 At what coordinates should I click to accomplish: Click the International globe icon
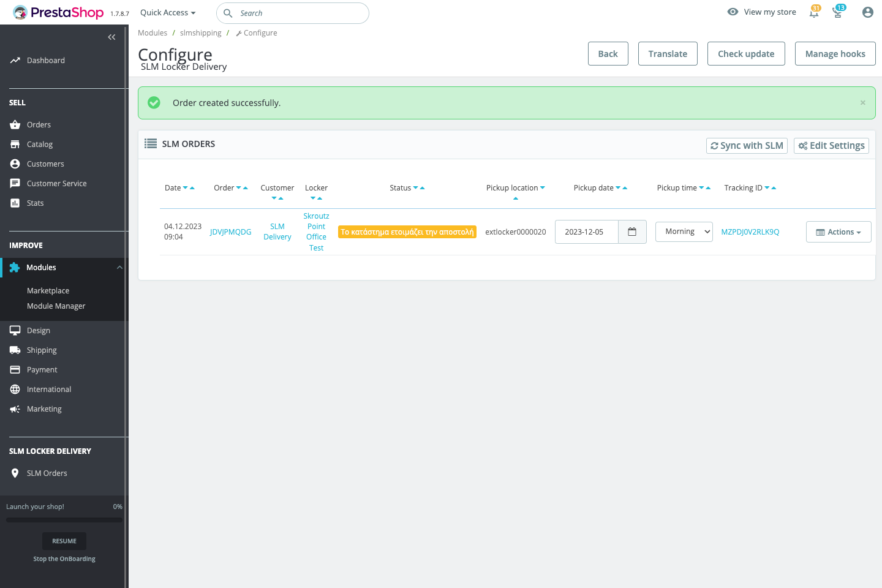(x=15, y=389)
